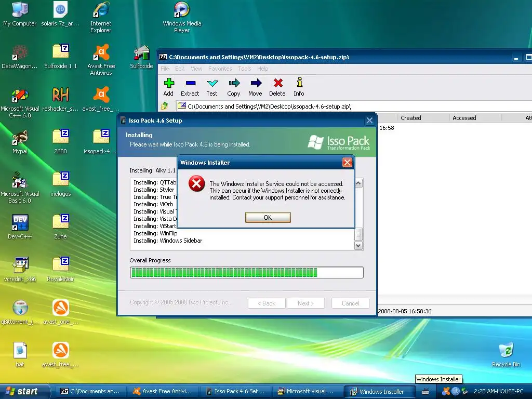This screenshot has height=399, width=532.
Task: Click the Avast tray icon
Action: (446, 391)
